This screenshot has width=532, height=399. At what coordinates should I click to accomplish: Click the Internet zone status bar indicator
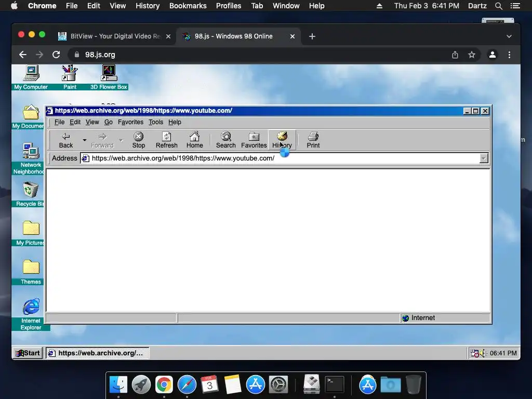click(x=445, y=318)
